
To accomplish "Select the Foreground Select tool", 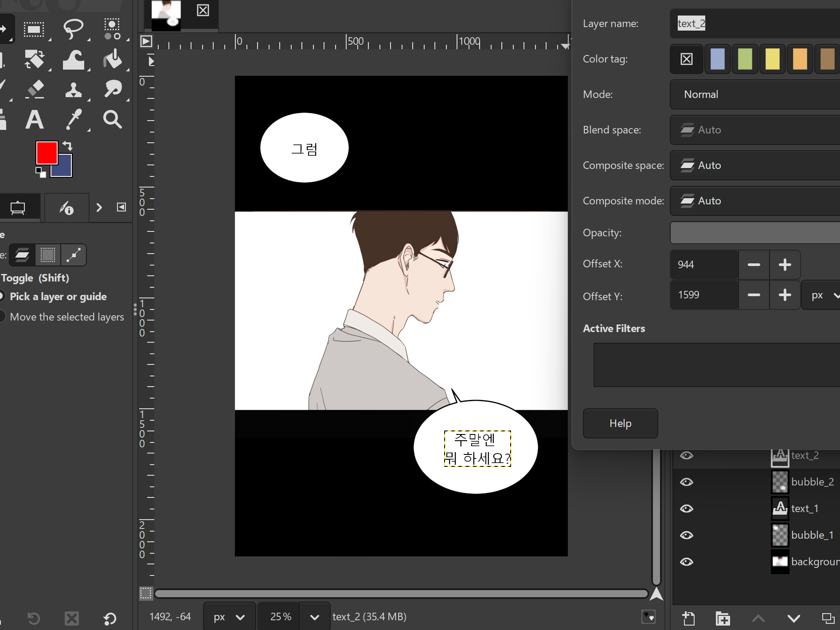I will coord(112,29).
